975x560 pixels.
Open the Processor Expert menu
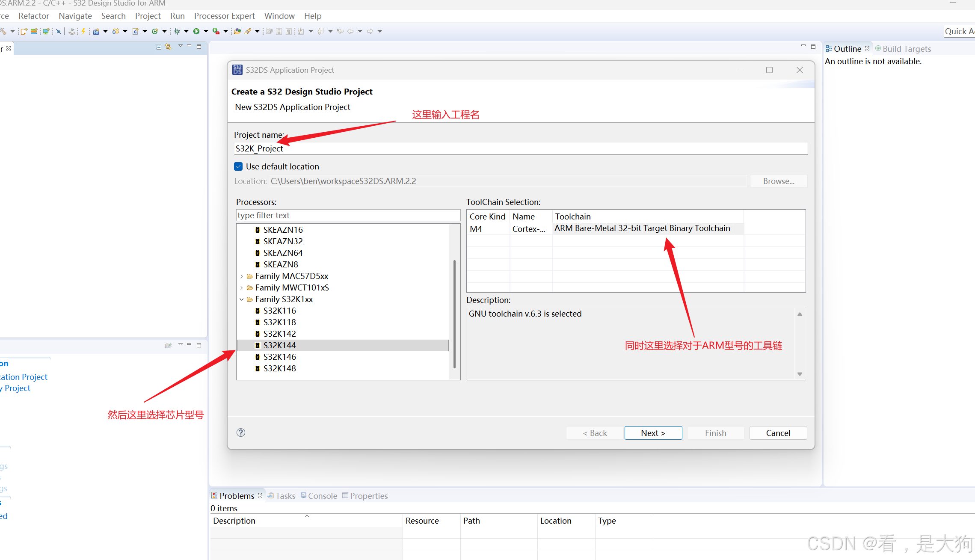[x=224, y=16]
